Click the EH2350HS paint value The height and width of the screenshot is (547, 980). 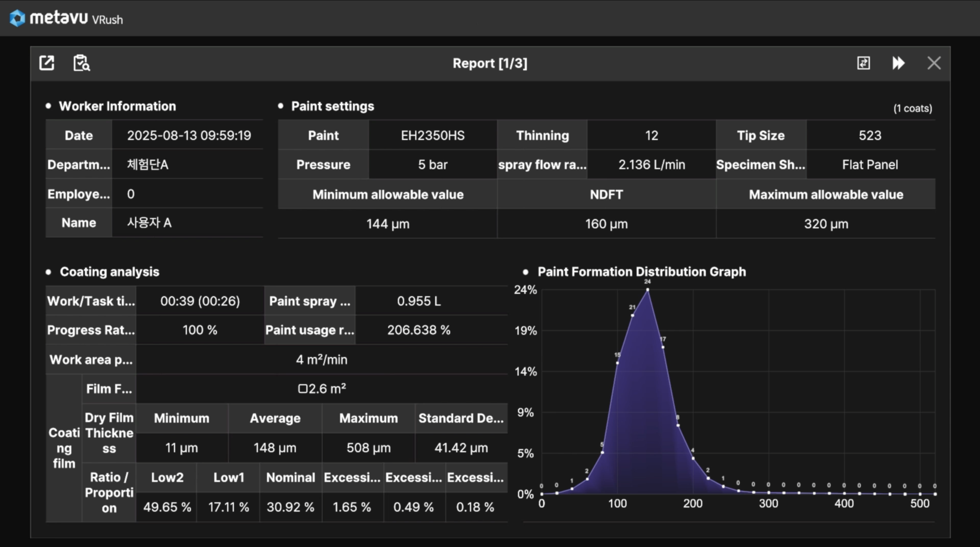coord(433,135)
